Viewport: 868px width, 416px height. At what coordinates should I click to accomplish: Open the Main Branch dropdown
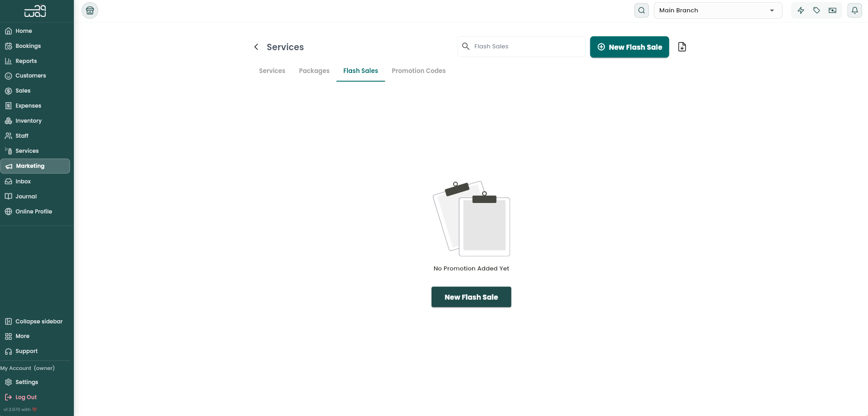(718, 10)
